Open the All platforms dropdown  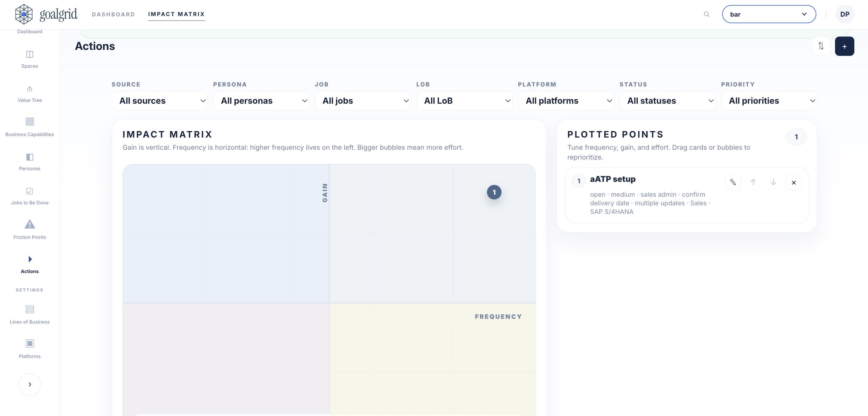click(566, 101)
